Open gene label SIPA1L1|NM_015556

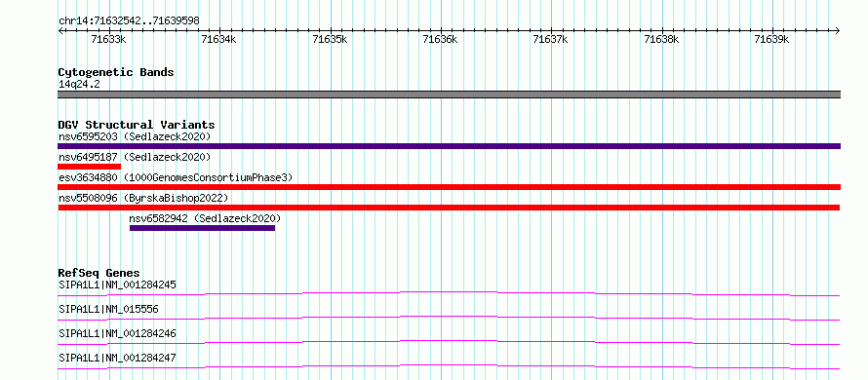tap(108, 309)
